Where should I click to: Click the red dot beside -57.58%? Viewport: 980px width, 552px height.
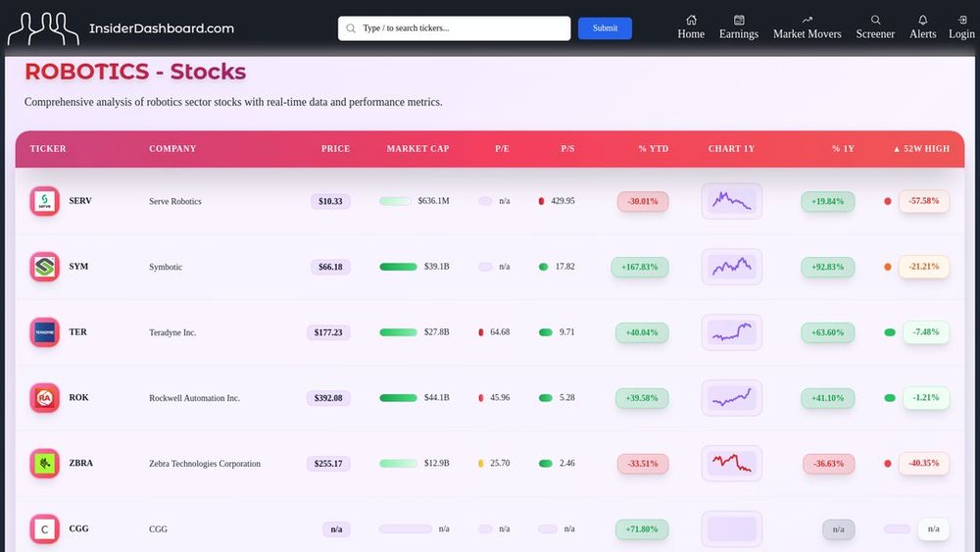pos(888,201)
